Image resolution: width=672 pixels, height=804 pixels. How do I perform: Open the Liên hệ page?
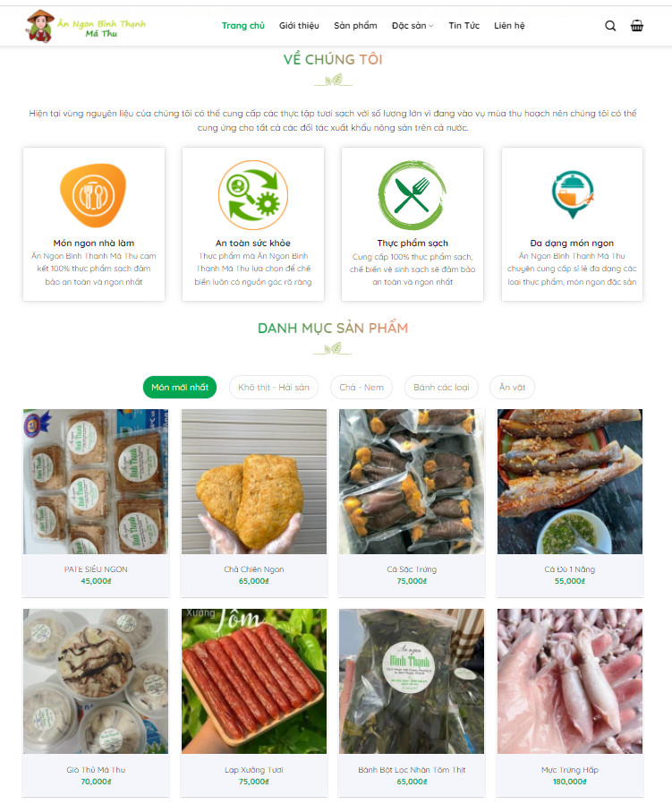coord(509,26)
